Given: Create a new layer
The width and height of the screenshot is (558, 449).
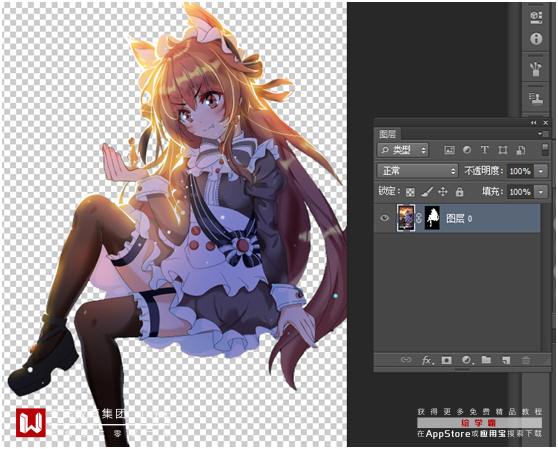Looking at the screenshot, I should [506, 360].
